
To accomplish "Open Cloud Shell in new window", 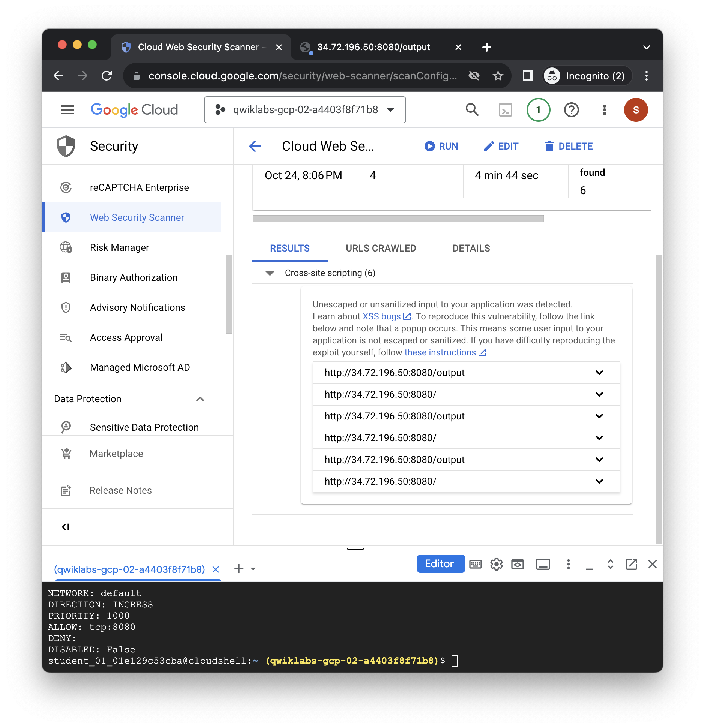I will [x=631, y=564].
